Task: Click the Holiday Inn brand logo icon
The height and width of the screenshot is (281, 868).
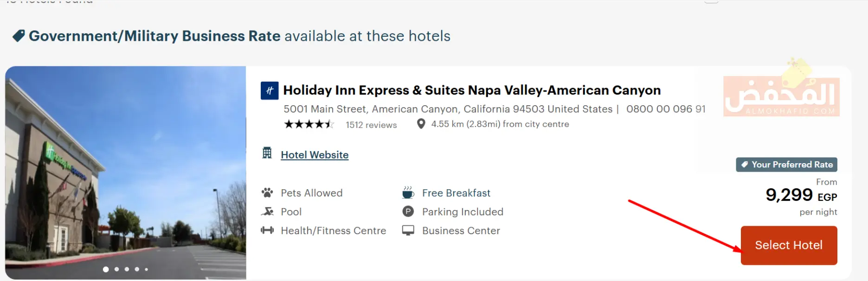Action: tap(270, 90)
